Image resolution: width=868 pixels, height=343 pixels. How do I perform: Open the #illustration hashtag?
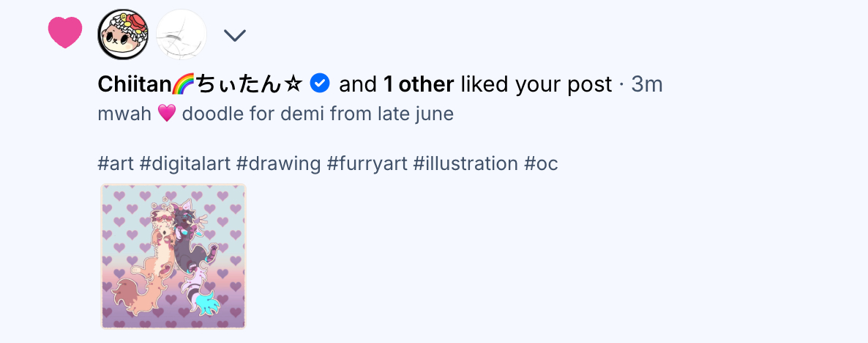[465, 163]
